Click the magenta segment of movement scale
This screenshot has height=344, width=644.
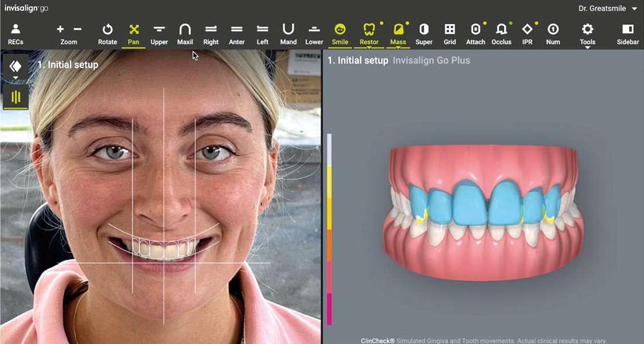(x=329, y=308)
